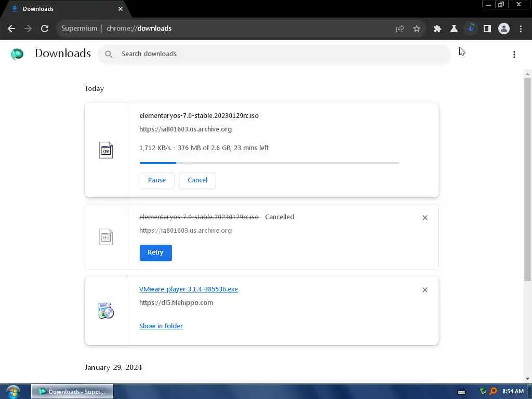Click the VMware installer file icon
Screen dimensions: 532x399
coord(106,311)
